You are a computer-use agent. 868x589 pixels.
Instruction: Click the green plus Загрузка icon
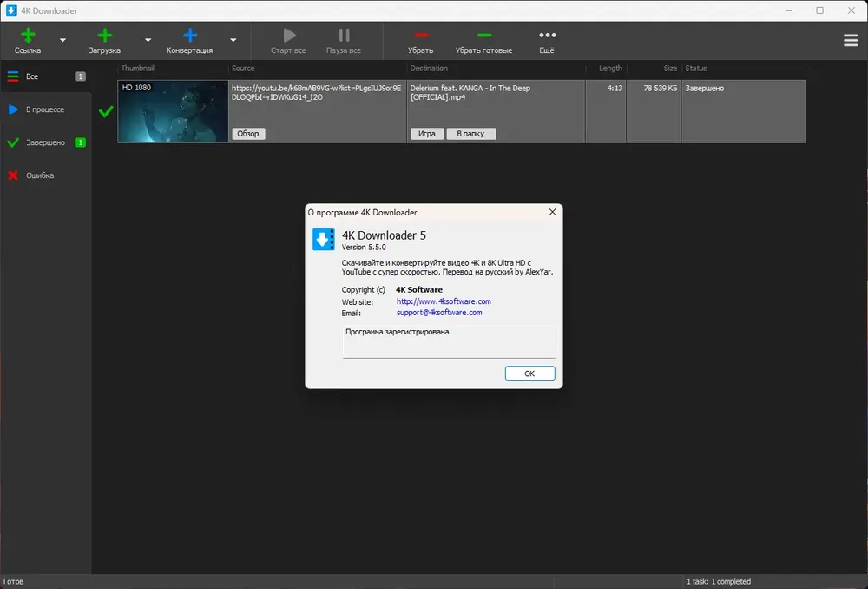point(105,36)
